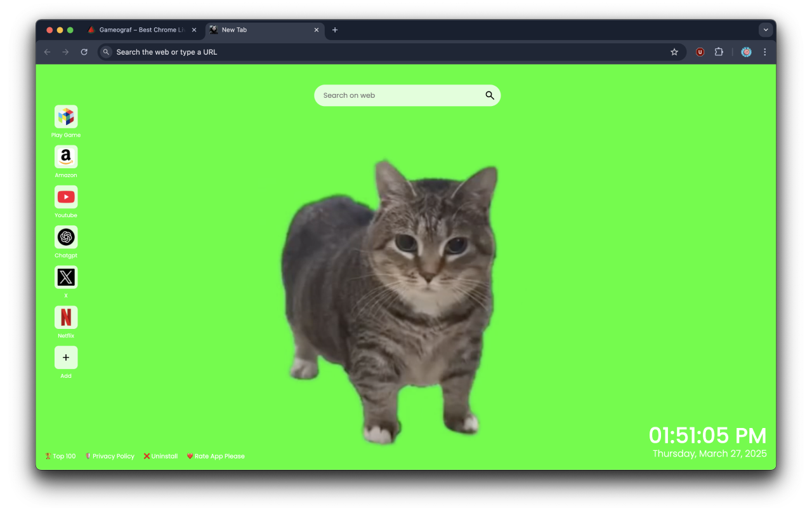The height and width of the screenshot is (508, 812).
Task: Select the New Tab tab
Action: [265, 30]
